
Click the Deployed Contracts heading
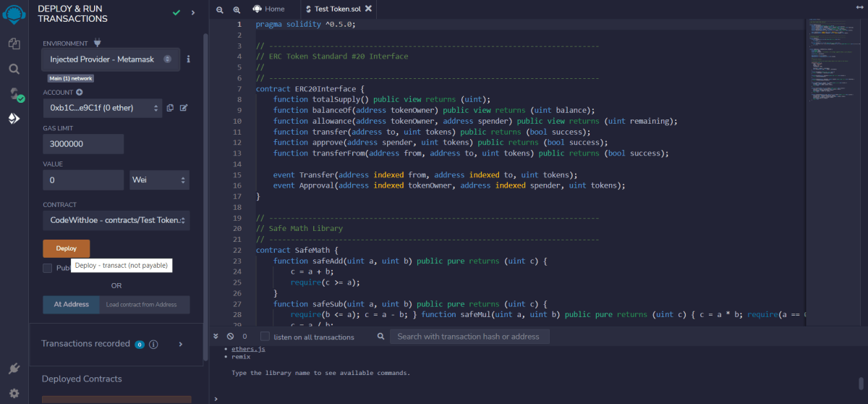82,379
